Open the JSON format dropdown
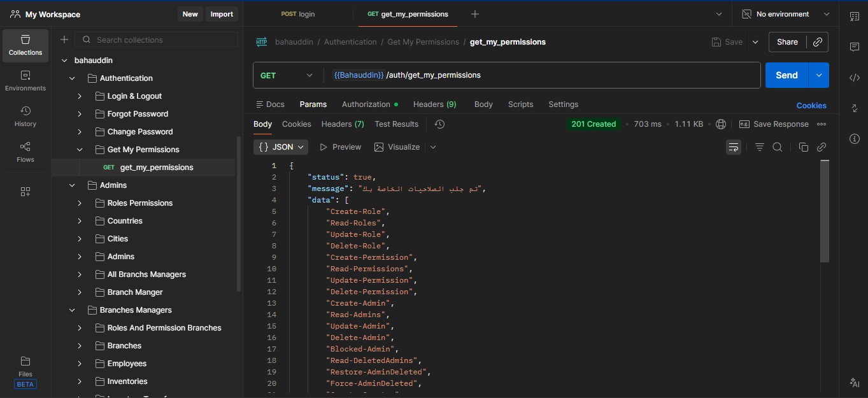This screenshot has width=868, height=398. pos(281,147)
